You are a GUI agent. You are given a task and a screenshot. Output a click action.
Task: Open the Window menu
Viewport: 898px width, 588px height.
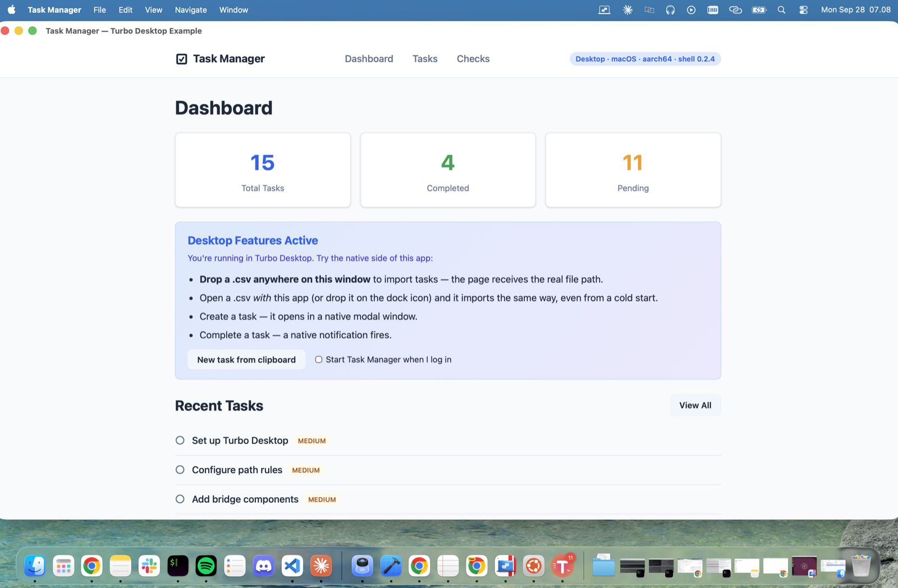(x=233, y=10)
